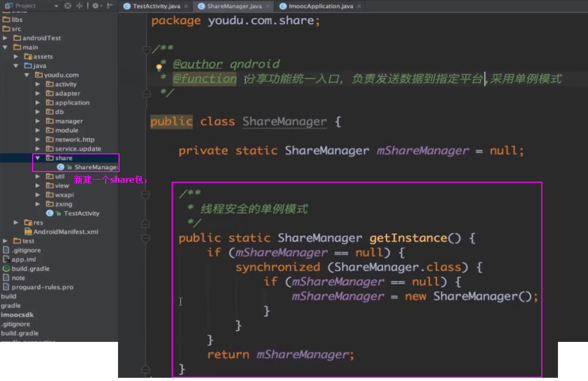Select the libs folder
Image resolution: width=588 pixels, height=381 pixels.
pyautogui.click(x=13, y=19)
